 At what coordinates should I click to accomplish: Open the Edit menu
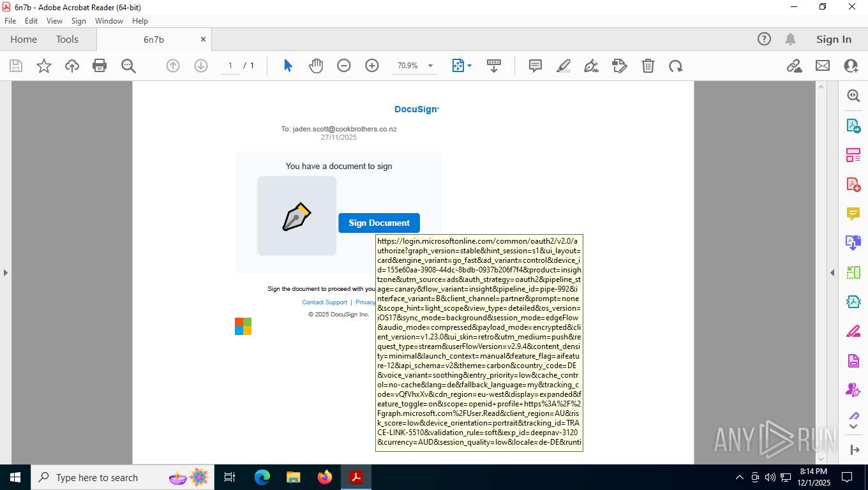[x=31, y=21]
